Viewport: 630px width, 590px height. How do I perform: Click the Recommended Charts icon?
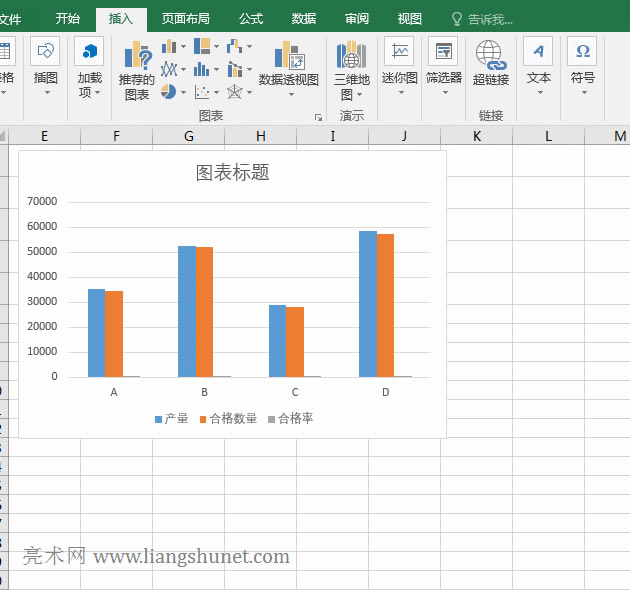tap(138, 60)
